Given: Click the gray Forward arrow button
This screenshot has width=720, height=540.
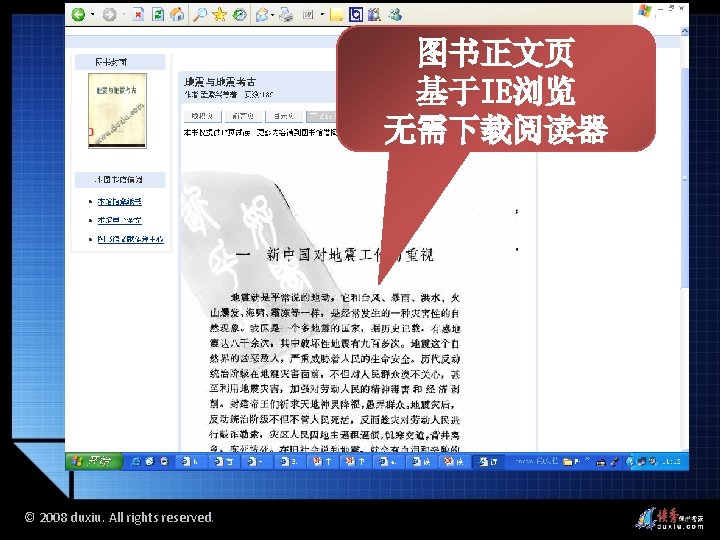Looking at the screenshot, I should 109,15.
